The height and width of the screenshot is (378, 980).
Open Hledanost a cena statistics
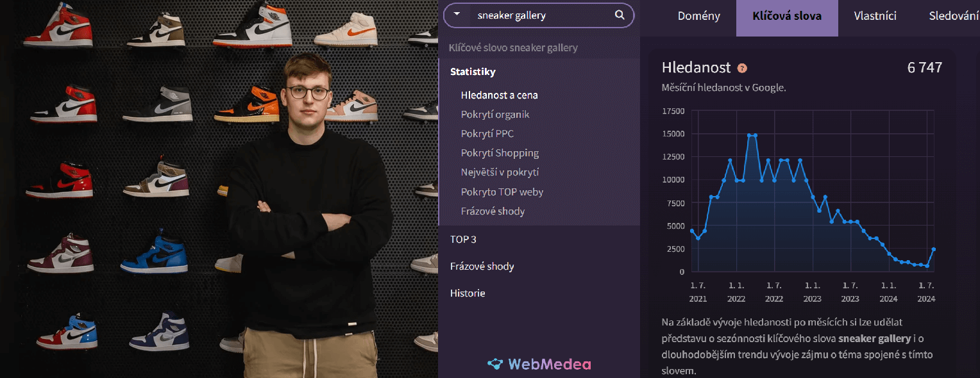click(499, 95)
